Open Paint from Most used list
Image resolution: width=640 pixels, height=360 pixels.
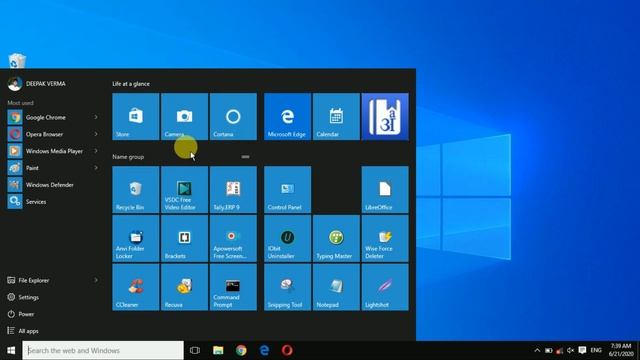[x=53, y=168]
